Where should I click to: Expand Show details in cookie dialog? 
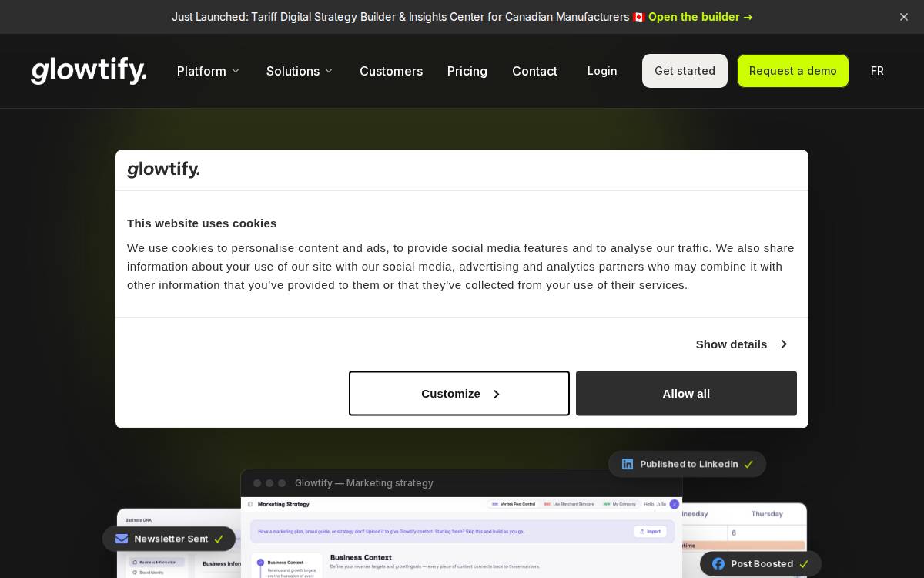point(741,344)
